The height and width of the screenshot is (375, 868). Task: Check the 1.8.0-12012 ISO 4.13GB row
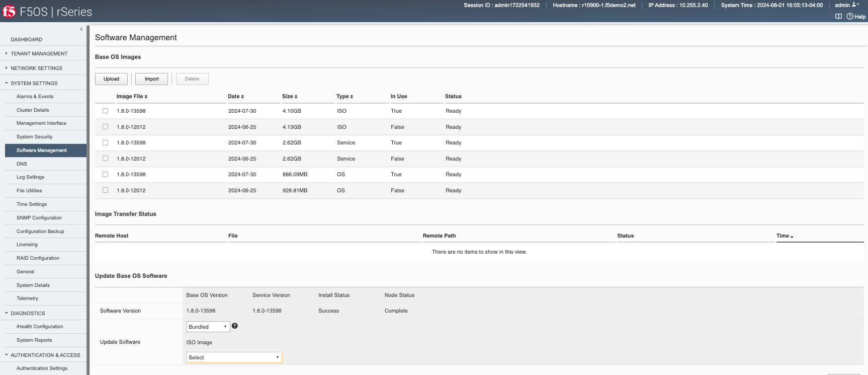click(105, 127)
